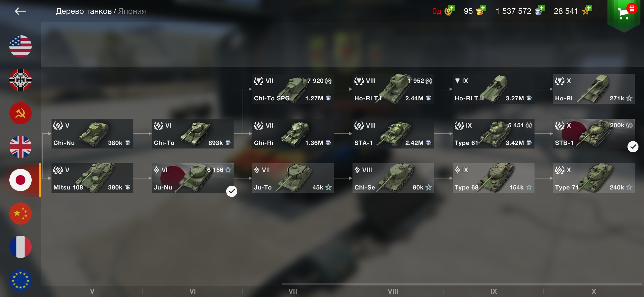This screenshot has width=644, height=297.
Task: Add credits via plus next to 1 537 572
Action: [x=541, y=8]
